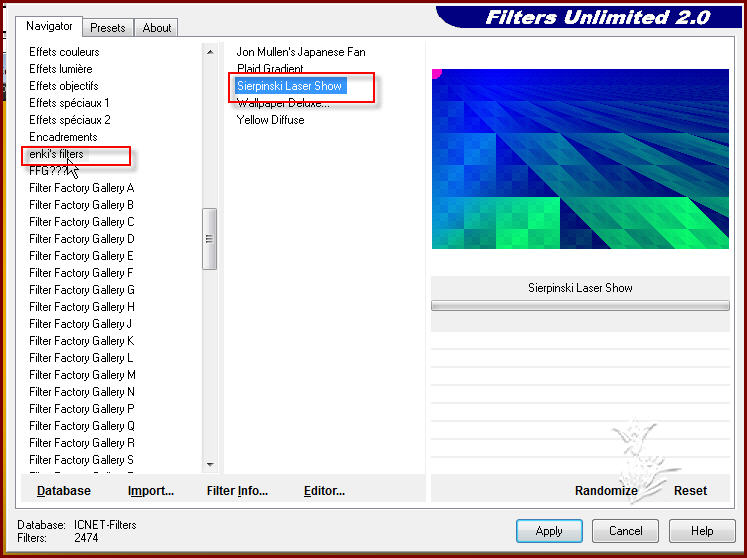Randomize the filter settings
Viewport: 747px width, 558px height.
point(606,491)
